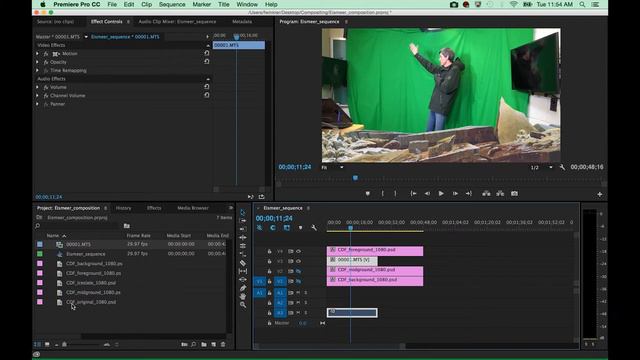Click the Lift button in Program monitor
This screenshot has width=640, height=360.
click(x=486, y=193)
